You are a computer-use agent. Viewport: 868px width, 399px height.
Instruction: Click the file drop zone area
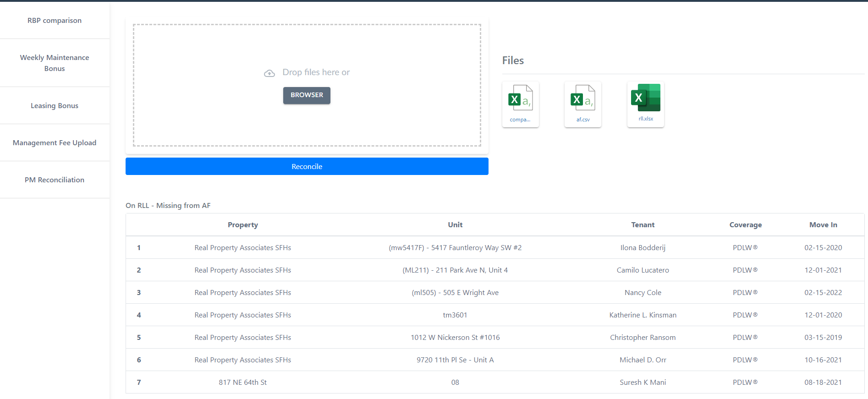307,124
